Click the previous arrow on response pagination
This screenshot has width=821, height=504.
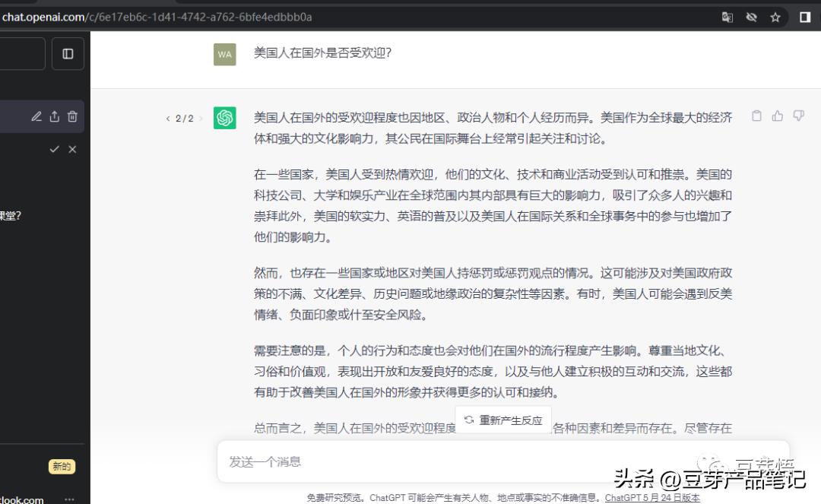168,119
